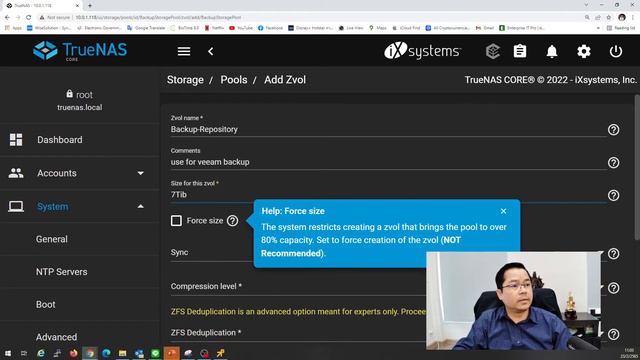Click the page vertical scrollbar
Viewport: 640px width, 360px height.
tap(637, 167)
